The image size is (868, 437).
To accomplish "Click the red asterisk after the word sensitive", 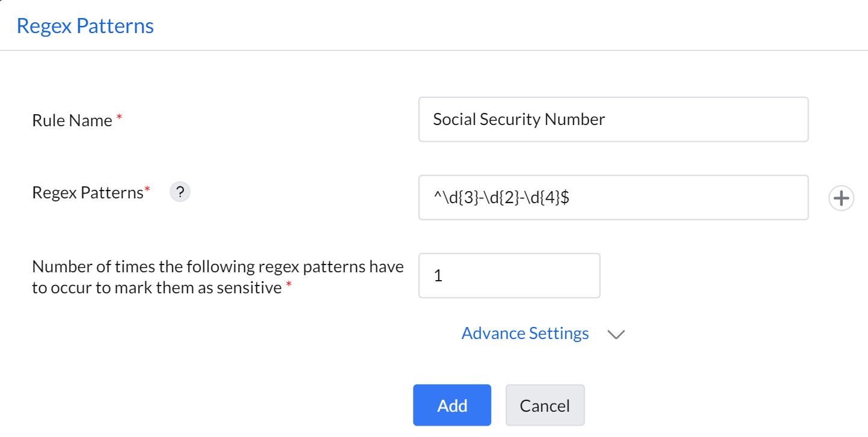I will (289, 286).
